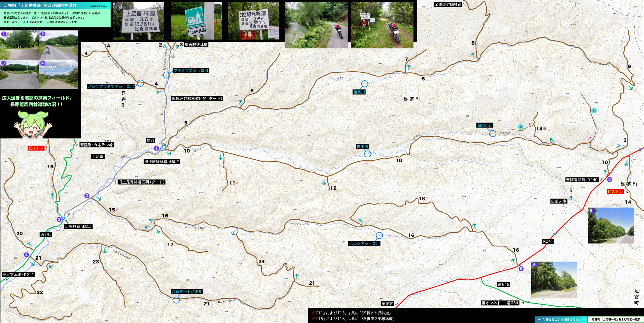Click purple marker 6 on red R241 road
Image resolution: width=644 pixels, height=323 pixels.
click(x=521, y=269)
